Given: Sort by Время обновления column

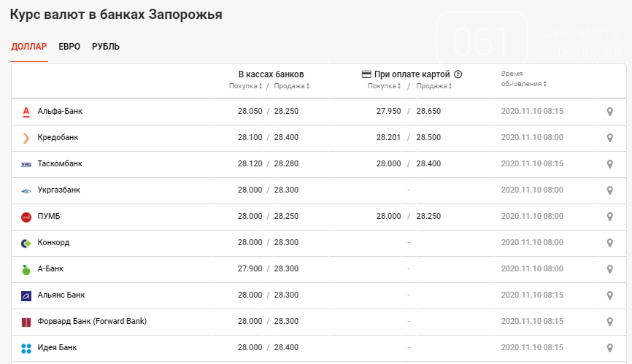Looking at the screenshot, I should tap(523, 79).
